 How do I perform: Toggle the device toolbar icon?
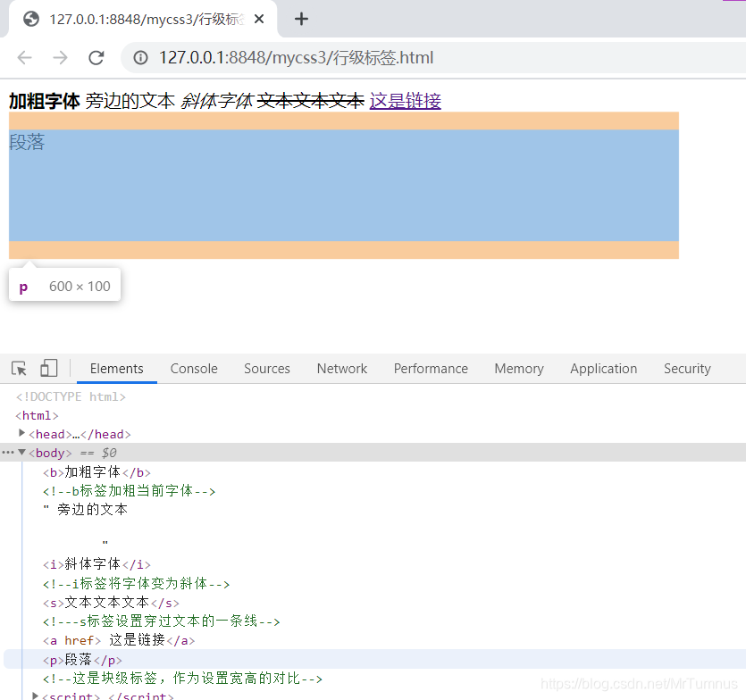pyautogui.click(x=48, y=369)
